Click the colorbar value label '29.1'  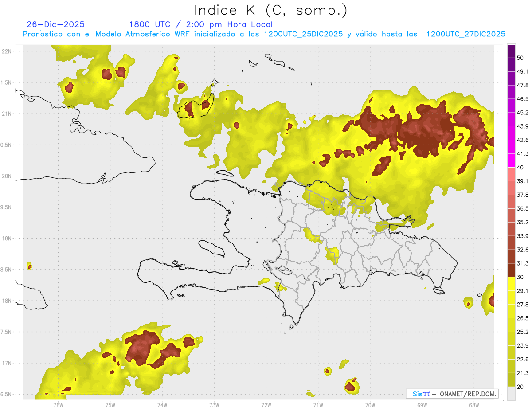(522, 291)
